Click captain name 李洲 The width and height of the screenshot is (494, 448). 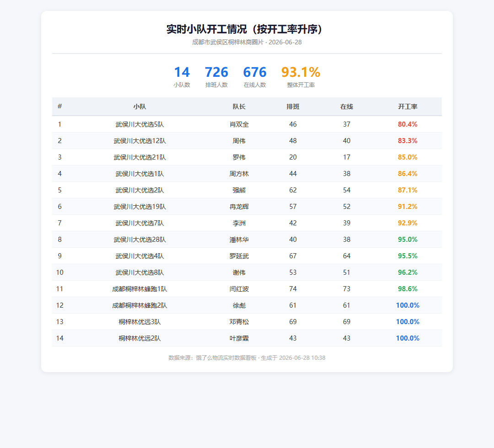(x=239, y=223)
